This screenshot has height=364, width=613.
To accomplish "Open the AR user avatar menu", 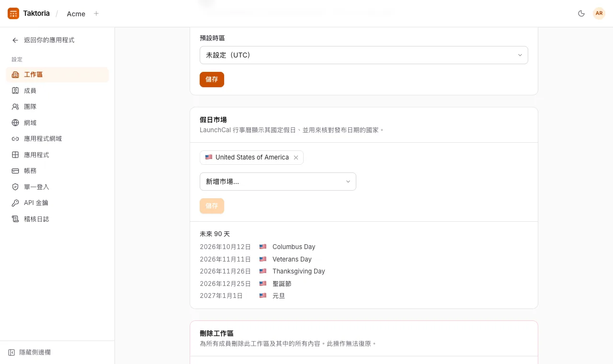I will (x=599, y=13).
